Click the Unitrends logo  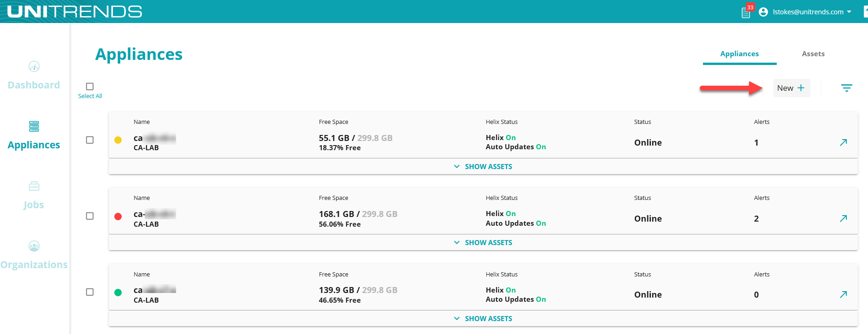(x=75, y=12)
